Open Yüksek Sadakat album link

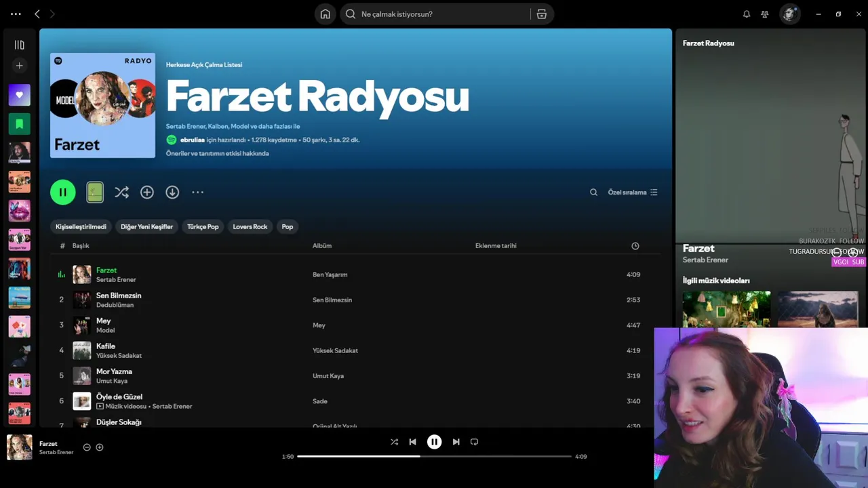(x=335, y=350)
